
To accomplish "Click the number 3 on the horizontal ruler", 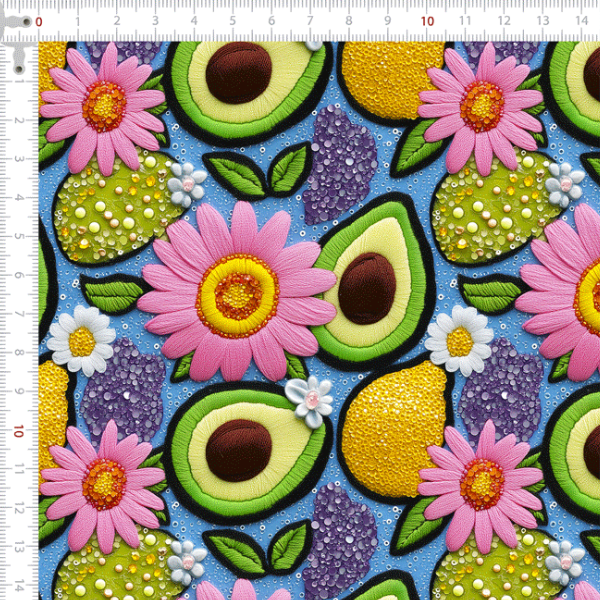I will point(155,21).
